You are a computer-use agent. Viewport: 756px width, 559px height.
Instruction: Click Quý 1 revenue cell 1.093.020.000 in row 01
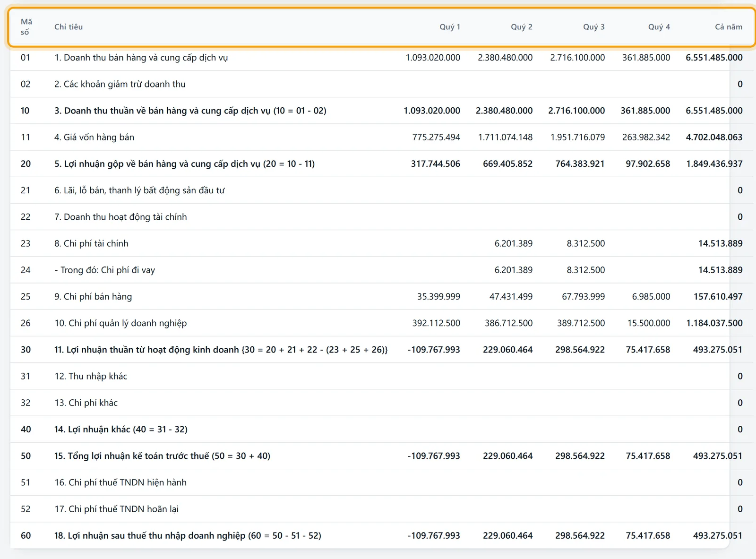[433, 58]
